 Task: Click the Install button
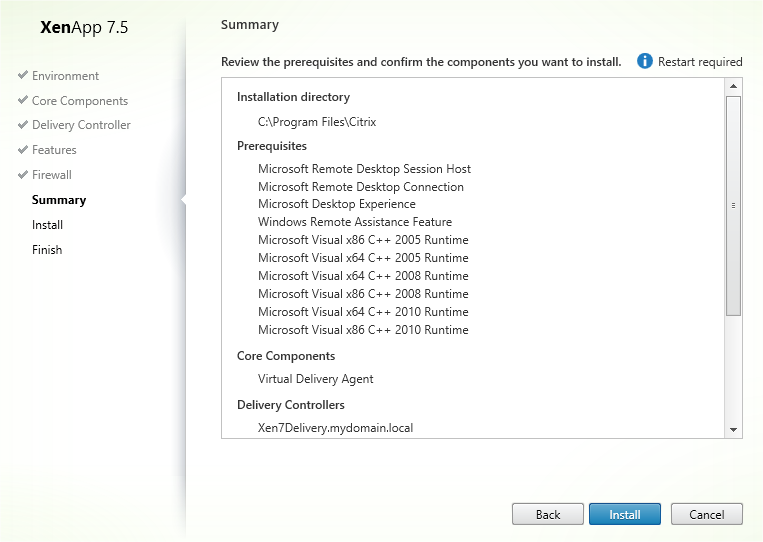click(x=624, y=514)
